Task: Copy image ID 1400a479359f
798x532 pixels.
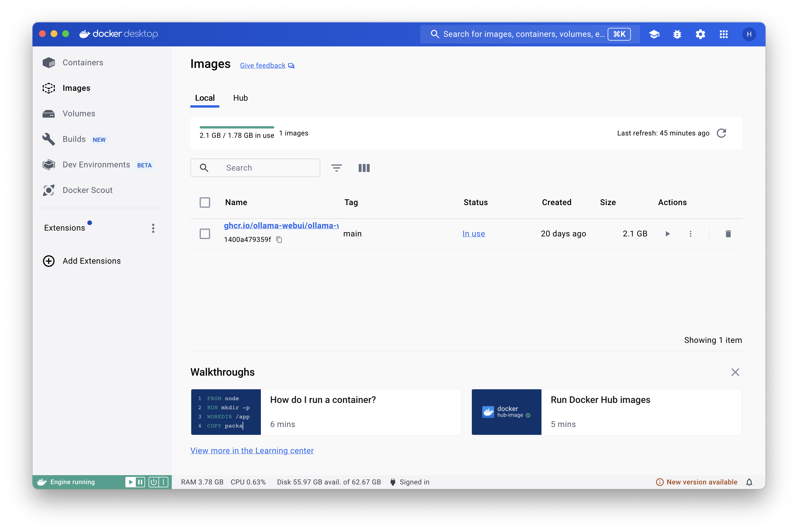Action: pos(279,240)
